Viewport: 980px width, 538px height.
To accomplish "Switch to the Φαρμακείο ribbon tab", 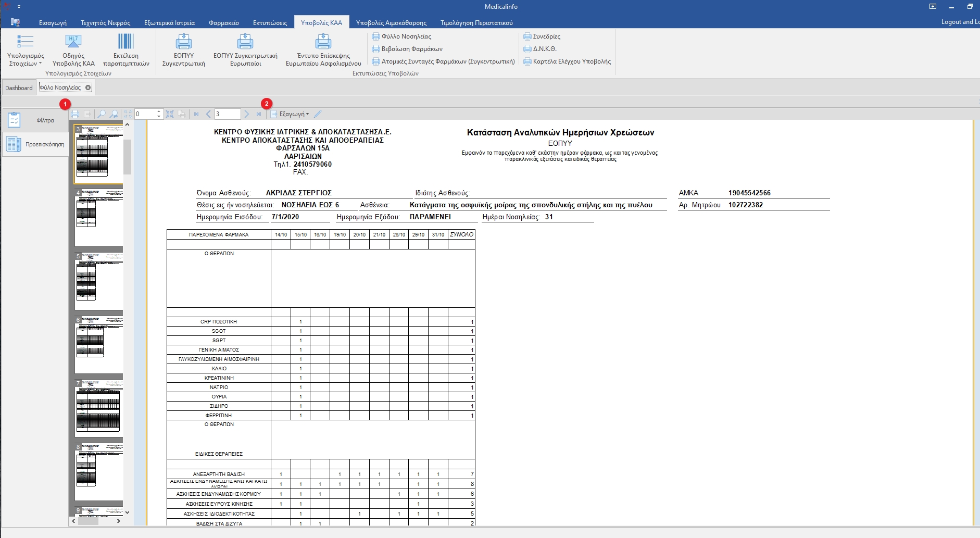I will click(x=223, y=22).
